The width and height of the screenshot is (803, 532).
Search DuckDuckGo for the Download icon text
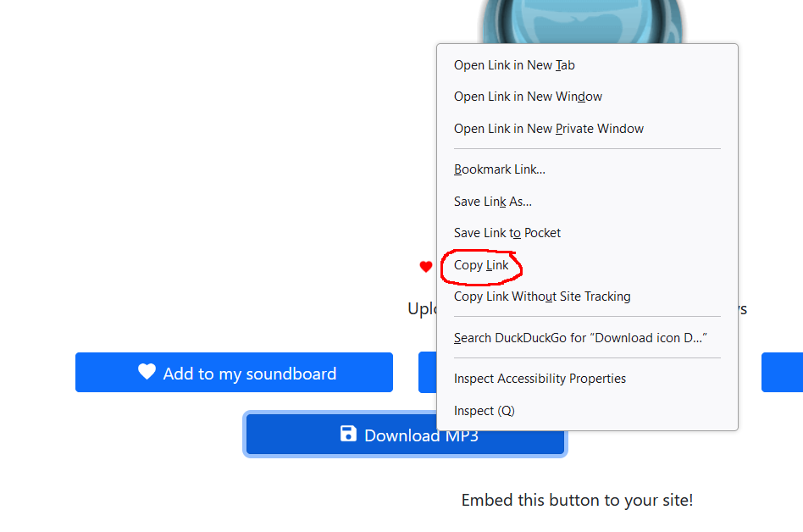[x=580, y=338]
